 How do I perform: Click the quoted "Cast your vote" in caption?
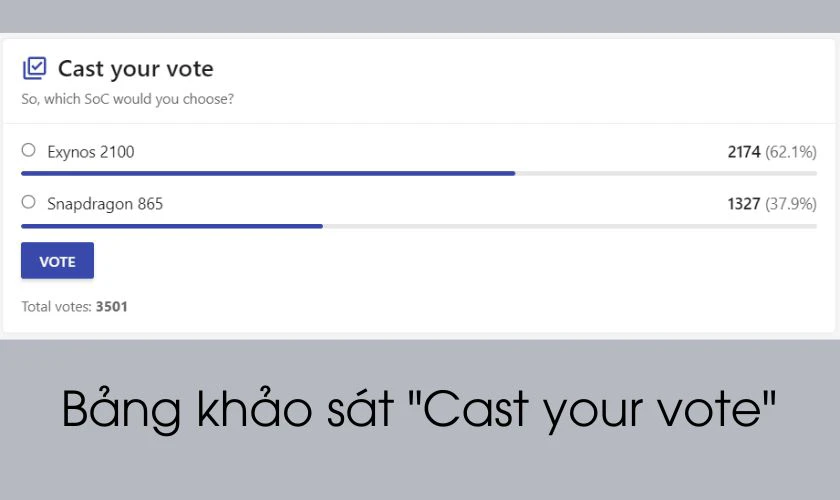(591, 411)
